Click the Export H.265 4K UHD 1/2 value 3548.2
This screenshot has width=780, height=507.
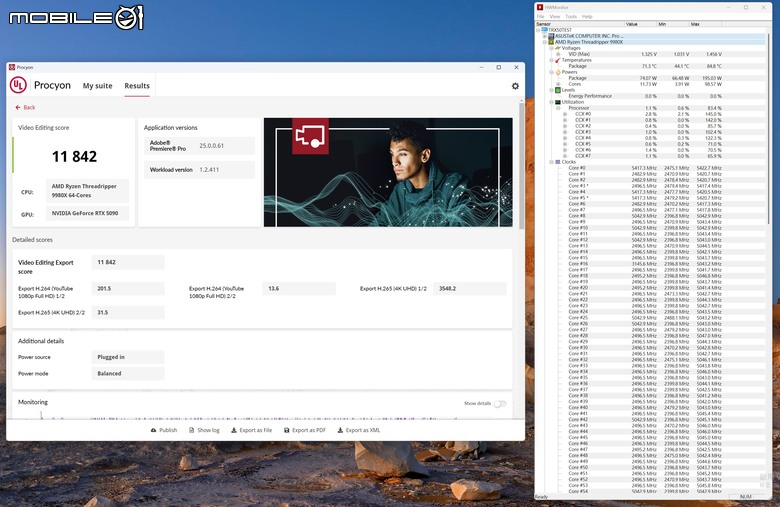pyautogui.click(x=470, y=289)
